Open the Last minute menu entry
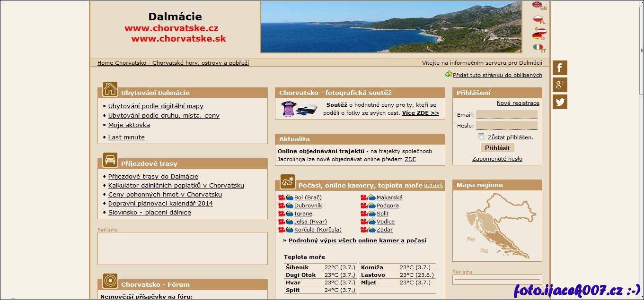 pos(126,137)
